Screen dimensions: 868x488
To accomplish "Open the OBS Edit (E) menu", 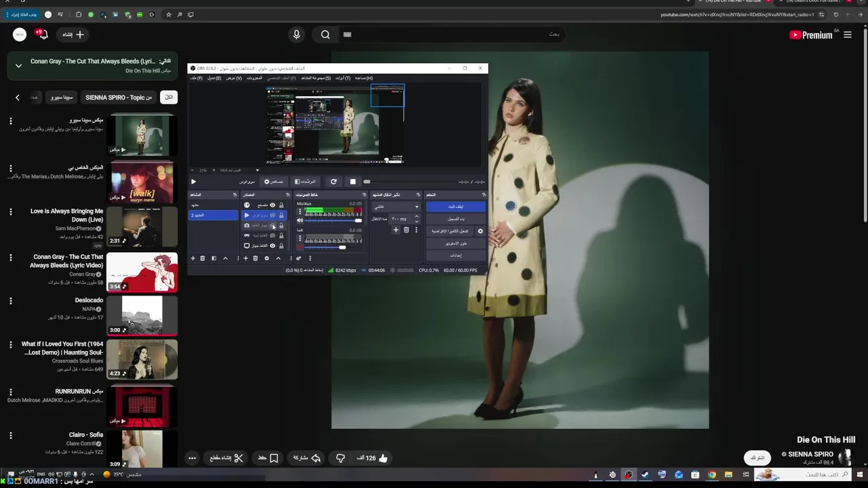I will [x=214, y=78].
